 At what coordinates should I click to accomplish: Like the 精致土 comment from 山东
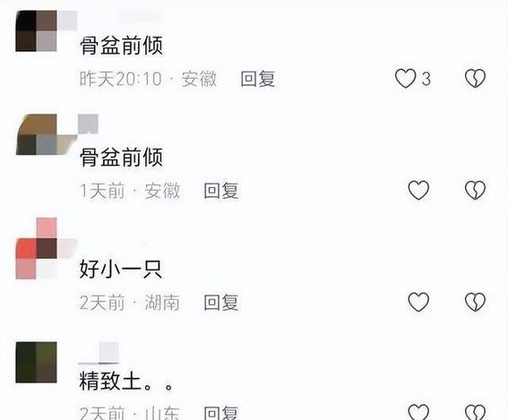click(418, 412)
